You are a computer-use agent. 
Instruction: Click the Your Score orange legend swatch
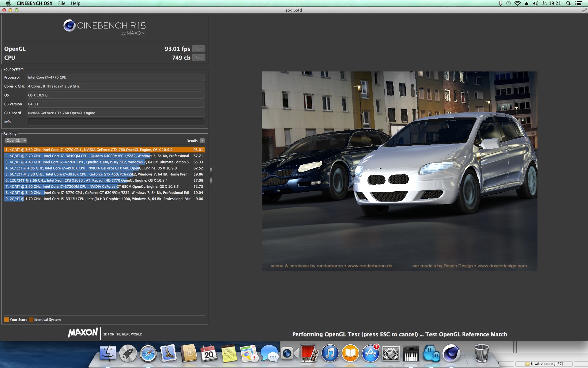(6, 320)
